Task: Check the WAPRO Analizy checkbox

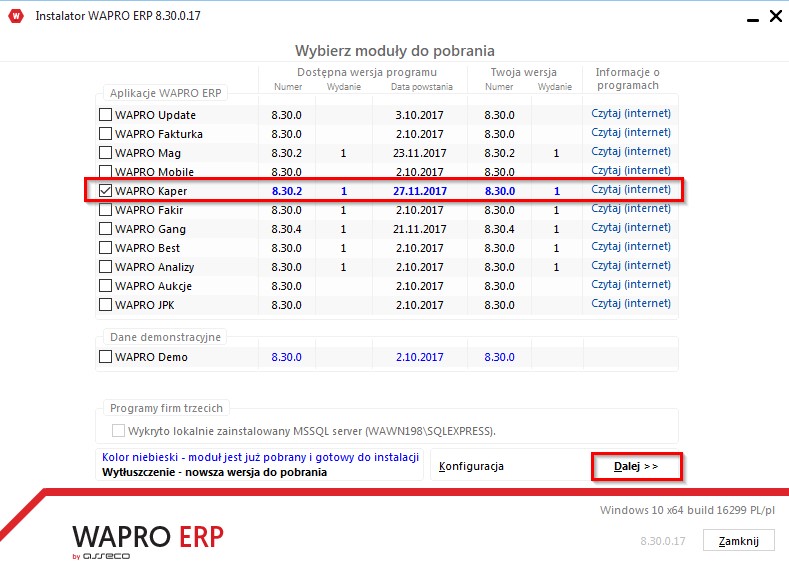Action: tap(105, 267)
